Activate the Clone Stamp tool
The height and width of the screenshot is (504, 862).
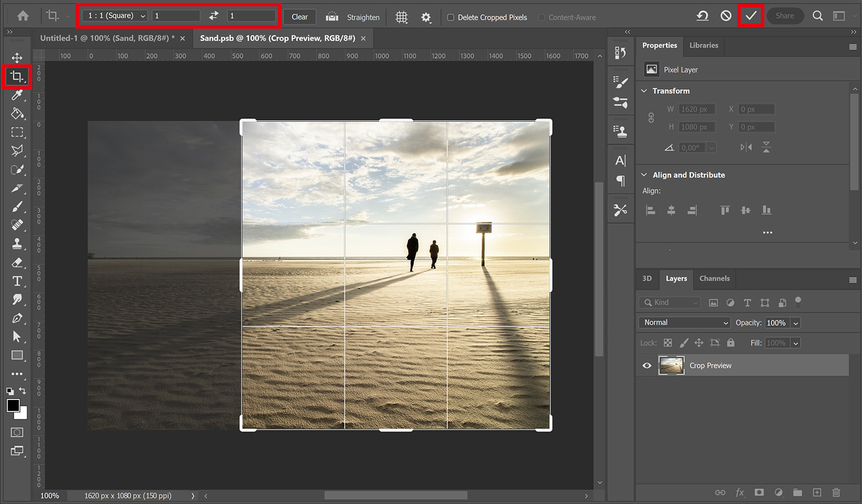point(17,244)
